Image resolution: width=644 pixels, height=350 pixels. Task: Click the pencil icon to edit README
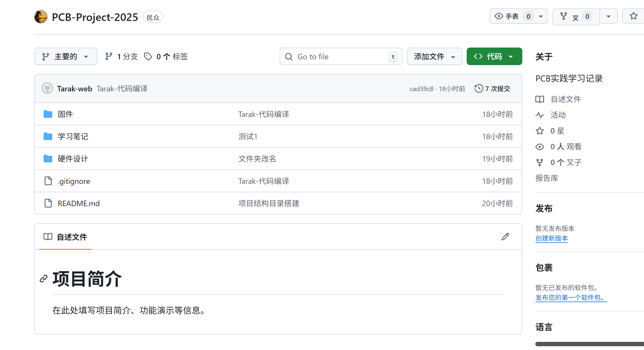point(505,237)
